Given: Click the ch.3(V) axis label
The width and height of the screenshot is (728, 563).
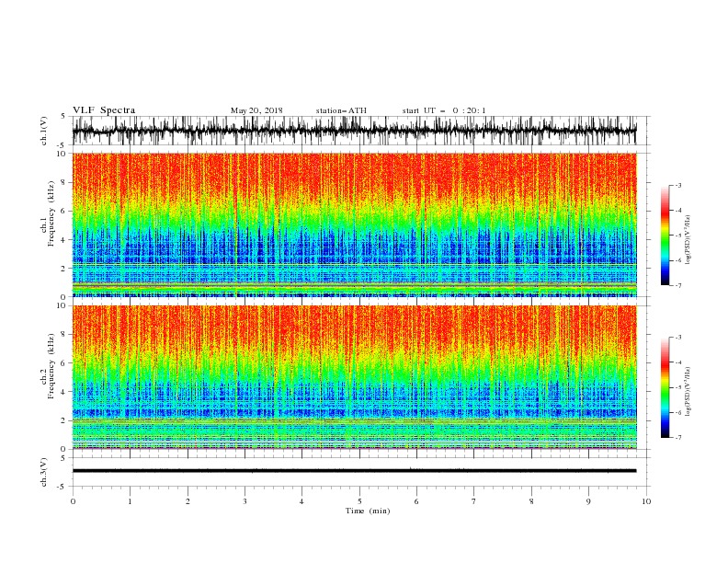Looking at the screenshot, I should click(44, 472).
